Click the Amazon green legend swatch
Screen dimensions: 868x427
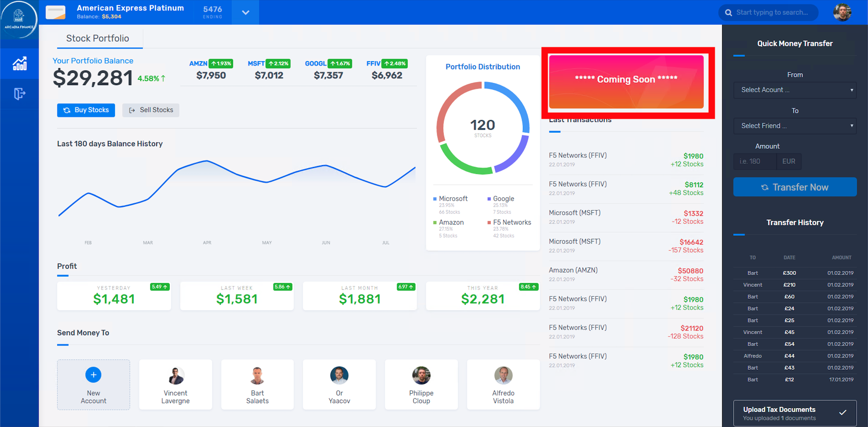tap(435, 222)
